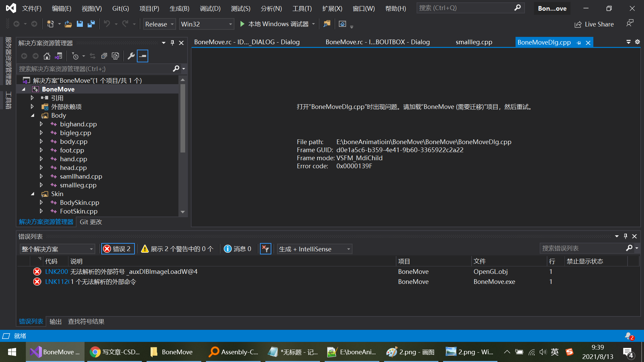Open the 生成 + IntelliSense dropdown

pos(314,249)
